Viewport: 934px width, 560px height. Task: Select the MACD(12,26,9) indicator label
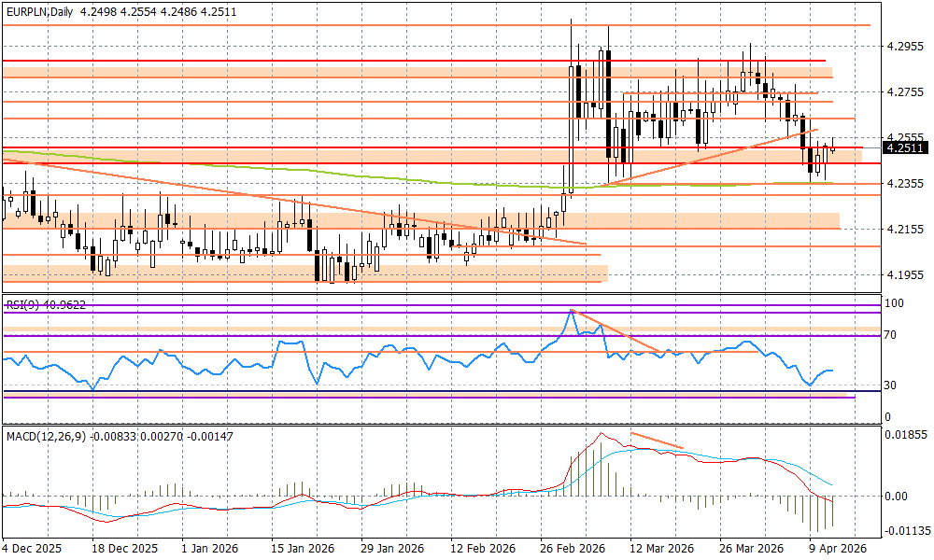(44, 436)
